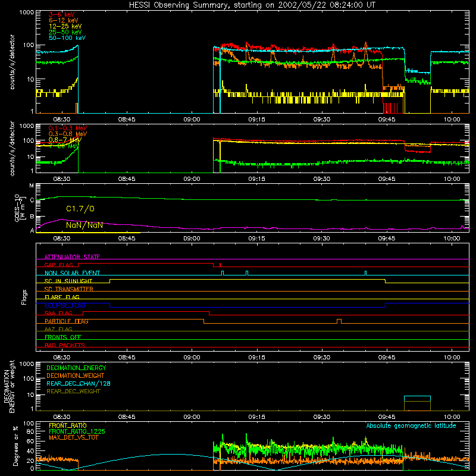Click the Flags panel axis title
The image size is (476, 476).
click(x=24, y=297)
